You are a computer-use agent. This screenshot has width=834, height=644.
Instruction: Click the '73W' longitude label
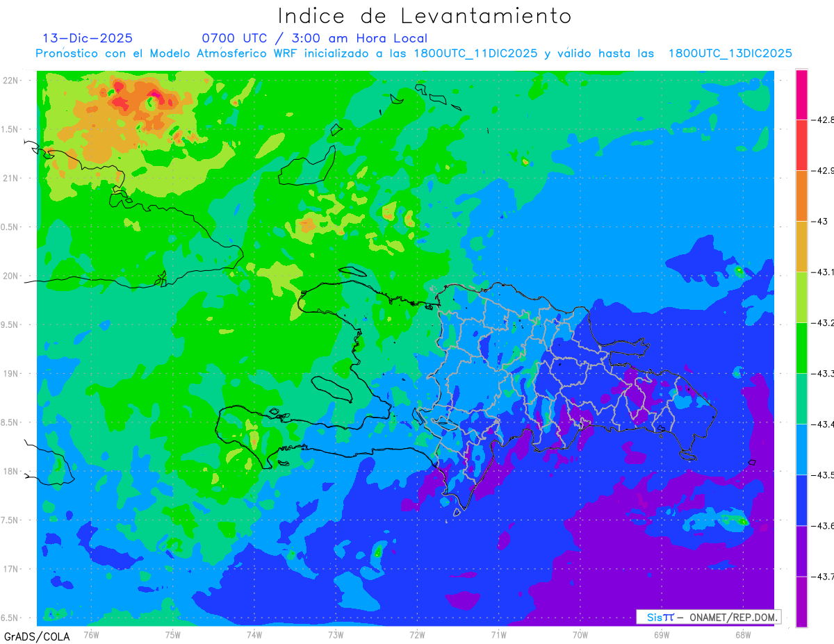coord(336,634)
